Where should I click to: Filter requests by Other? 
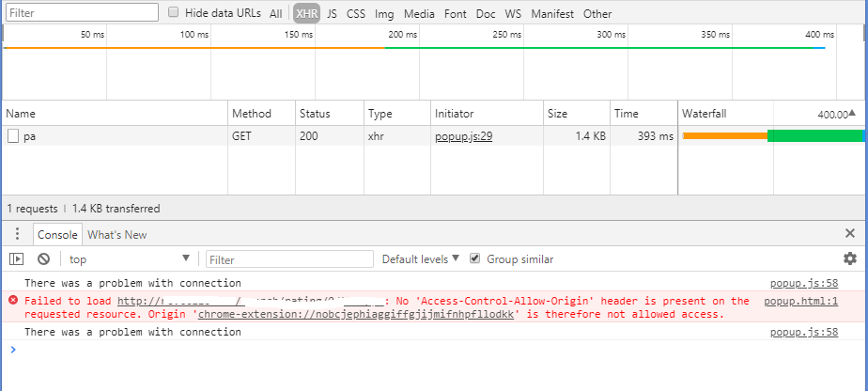coord(597,14)
